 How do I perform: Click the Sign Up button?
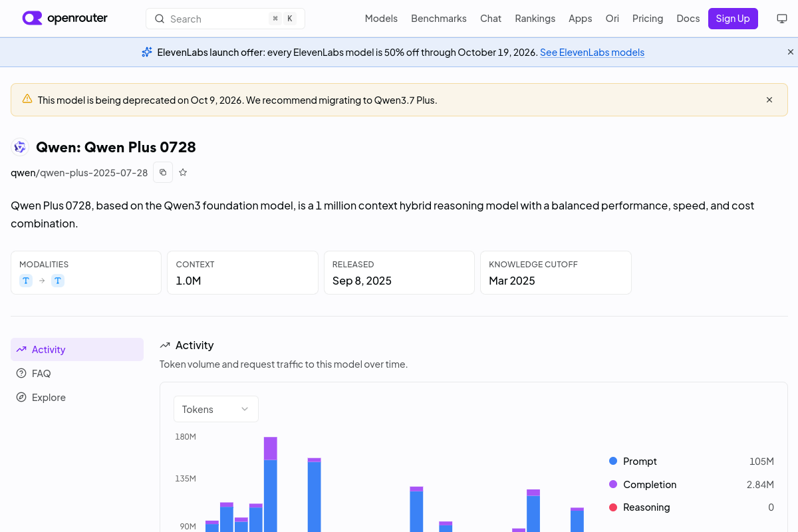tap(733, 19)
